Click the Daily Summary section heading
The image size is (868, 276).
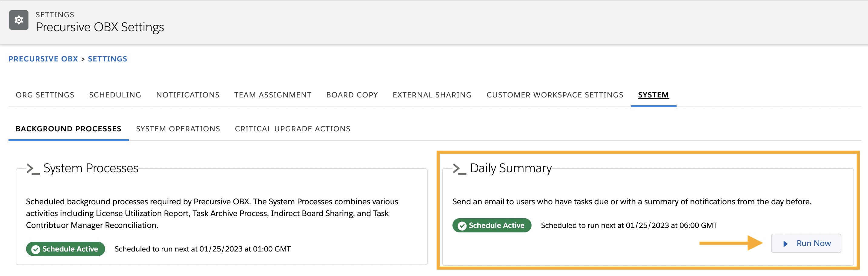[511, 168]
